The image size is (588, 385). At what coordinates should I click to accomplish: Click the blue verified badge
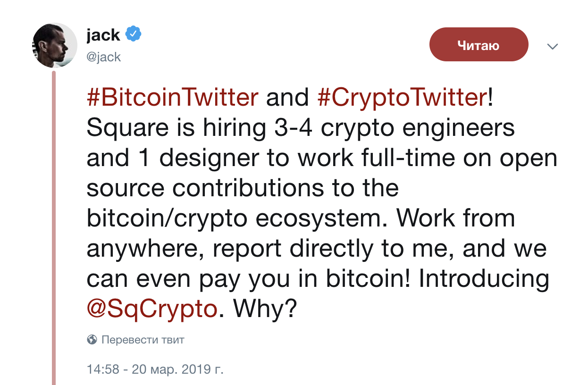tap(134, 34)
